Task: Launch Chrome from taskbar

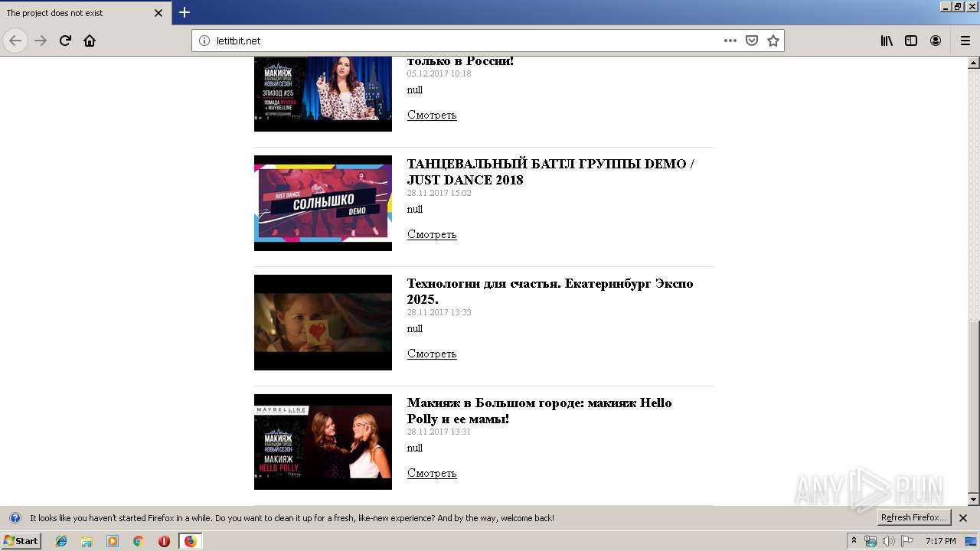Action: coord(139,541)
